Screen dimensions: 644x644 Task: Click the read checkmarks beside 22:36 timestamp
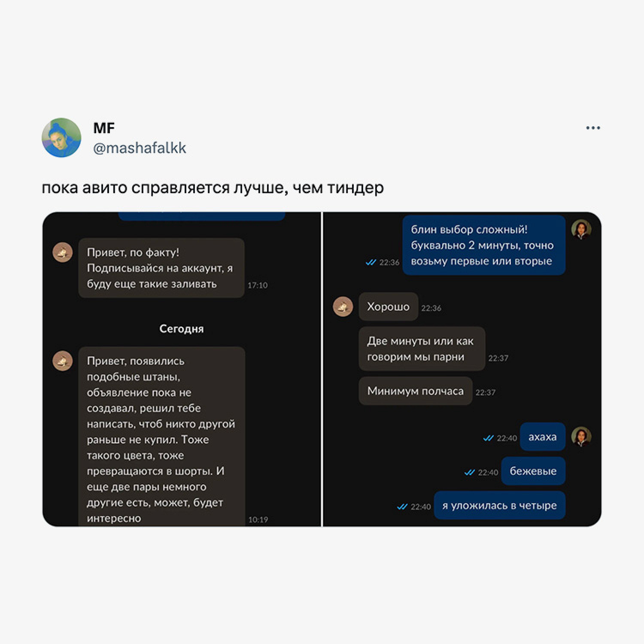pyautogui.click(x=371, y=262)
